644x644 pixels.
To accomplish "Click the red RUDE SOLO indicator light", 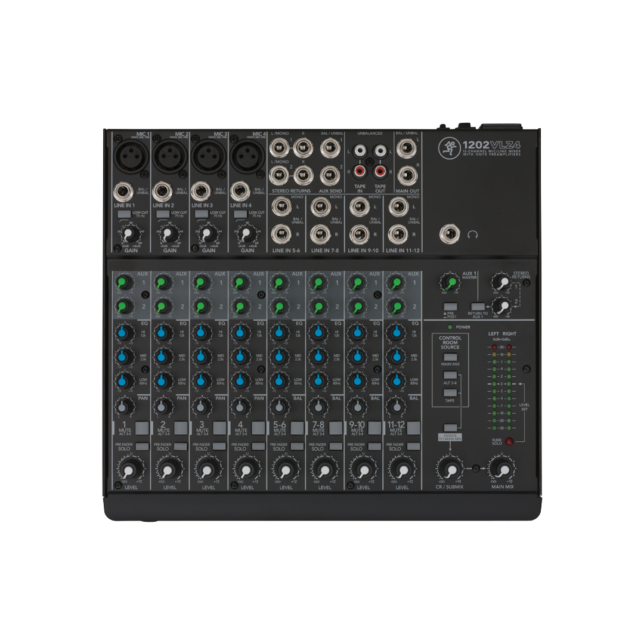I will point(509,442).
